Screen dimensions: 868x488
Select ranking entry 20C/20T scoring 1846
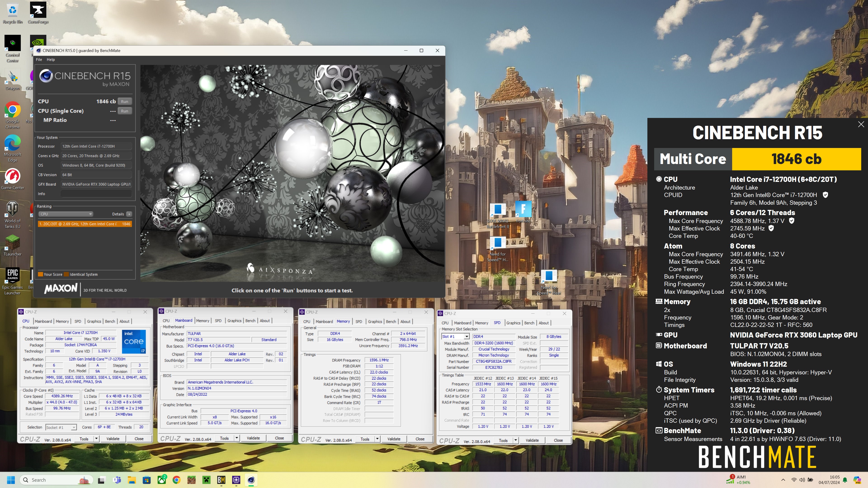(85, 224)
